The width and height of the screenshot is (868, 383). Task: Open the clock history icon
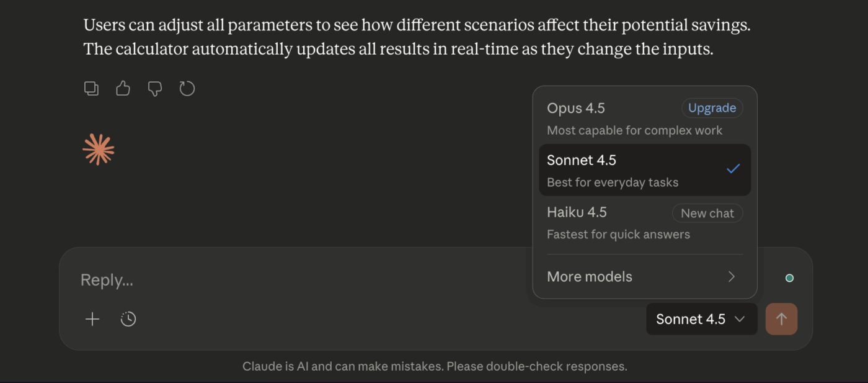point(128,319)
